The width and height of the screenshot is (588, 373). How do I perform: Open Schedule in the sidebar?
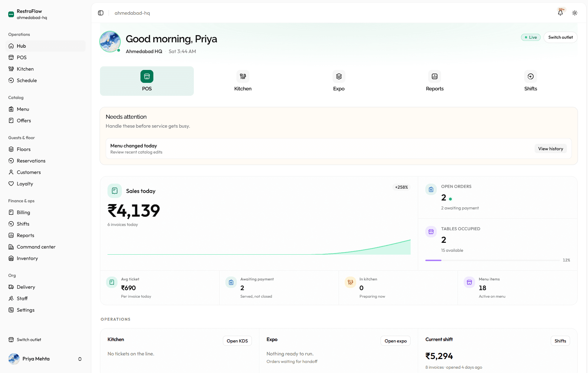[46, 80]
